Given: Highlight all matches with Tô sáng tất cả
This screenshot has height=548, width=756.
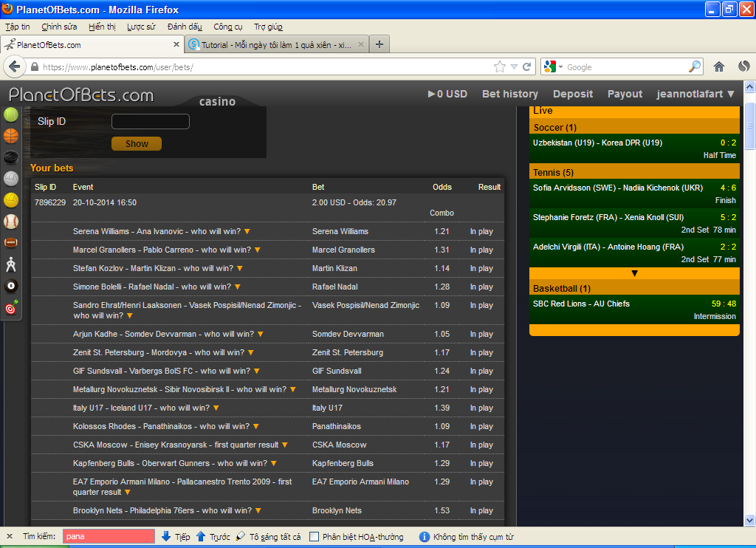Looking at the screenshot, I should (269, 536).
